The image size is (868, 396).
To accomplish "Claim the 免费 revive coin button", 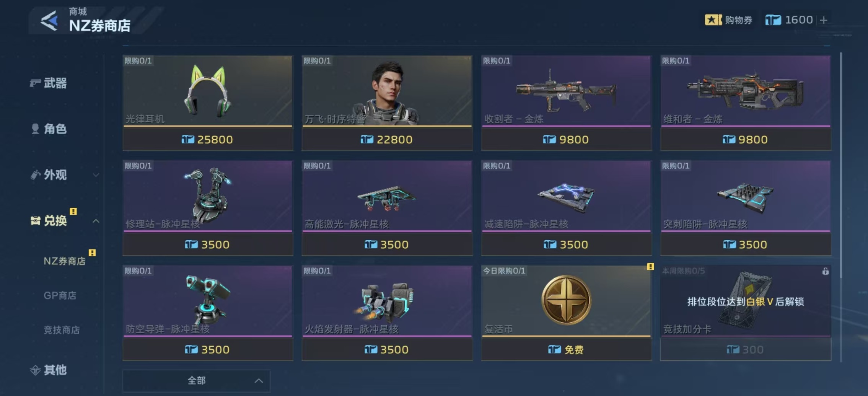I will pyautogui.click(x=566, y=349).
